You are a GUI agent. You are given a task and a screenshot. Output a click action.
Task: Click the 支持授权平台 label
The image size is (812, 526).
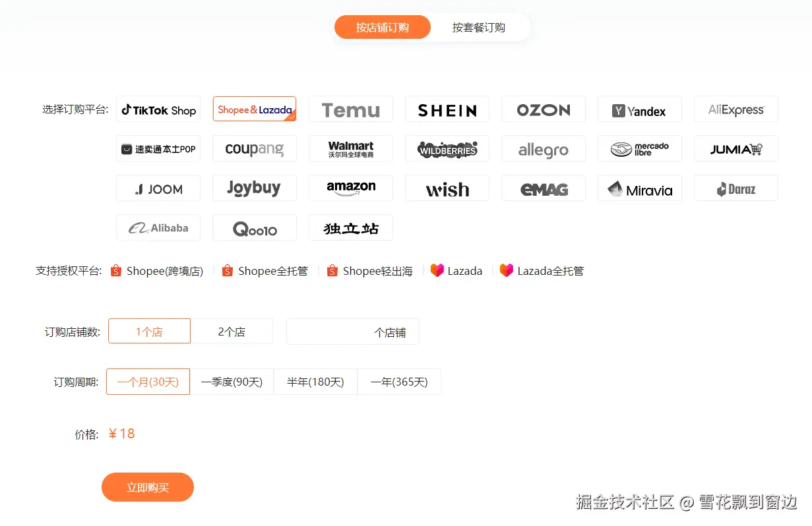click(x=69, y=271)
